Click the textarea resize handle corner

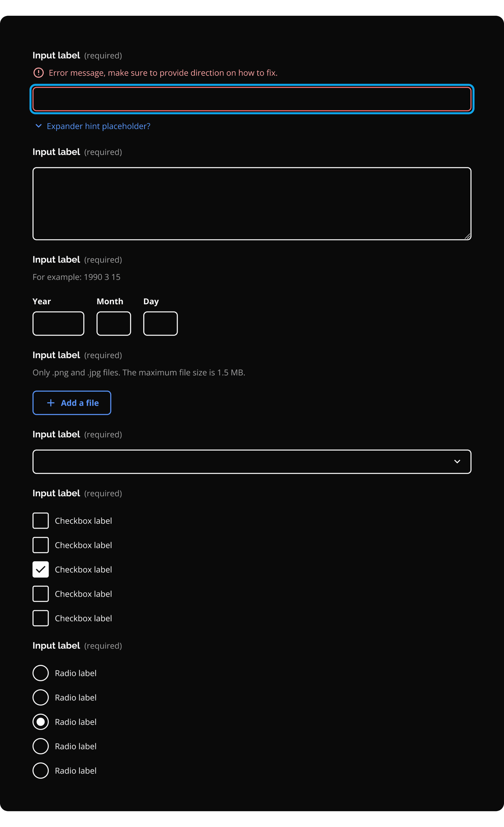[x=467, y=236]
